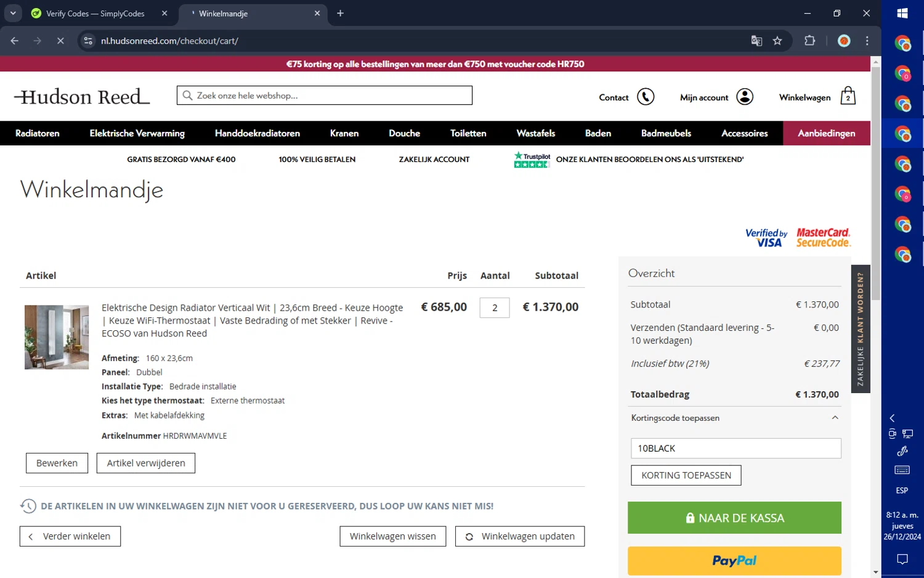This screenshot has width=924, height=578.
Task: Click the Hudson Reed logo
Action: click(83, 97)
